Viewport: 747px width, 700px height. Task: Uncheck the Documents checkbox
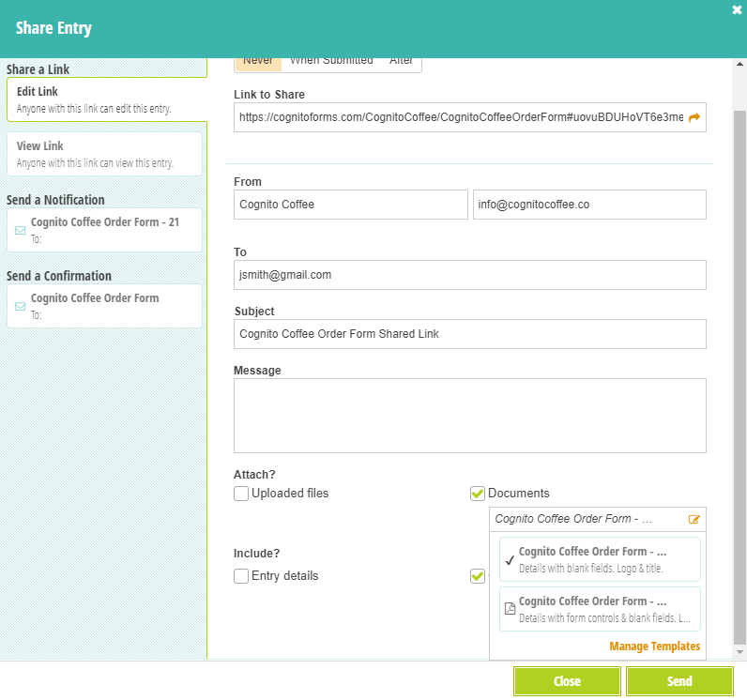pos(478,494)
